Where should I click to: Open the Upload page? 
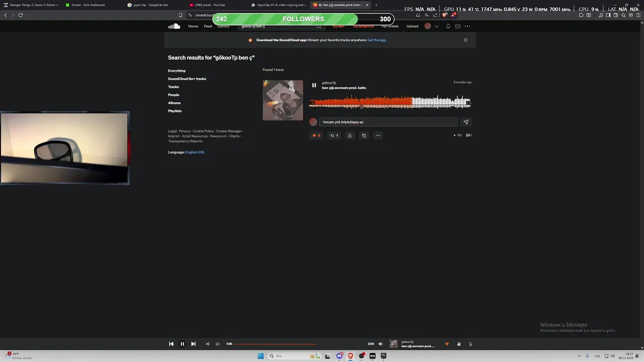(x=412, y=26)
